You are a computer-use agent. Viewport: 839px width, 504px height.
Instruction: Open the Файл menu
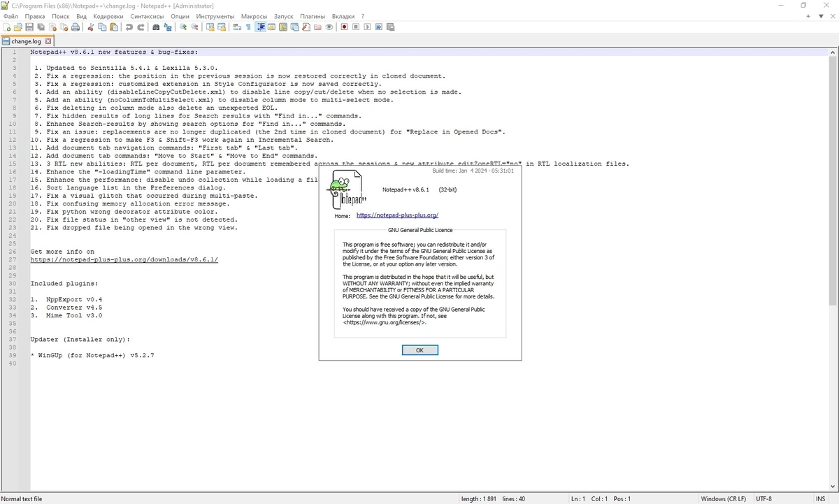point(10,15)
